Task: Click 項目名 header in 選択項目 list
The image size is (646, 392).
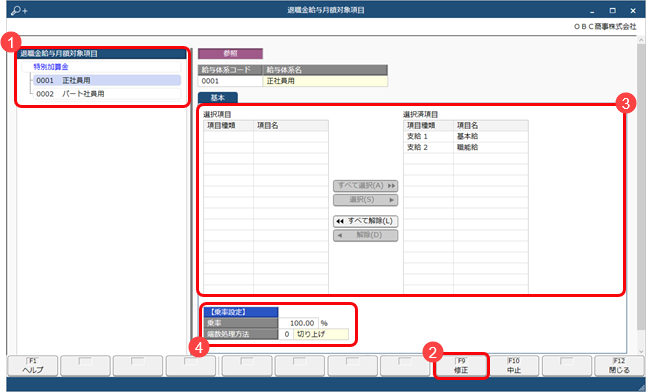Action: 291,125
